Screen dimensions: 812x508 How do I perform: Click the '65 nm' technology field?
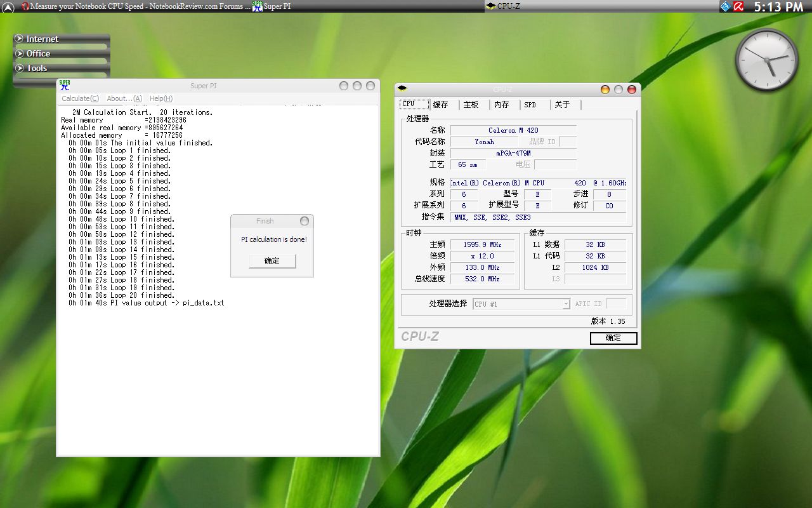(468, 164)
